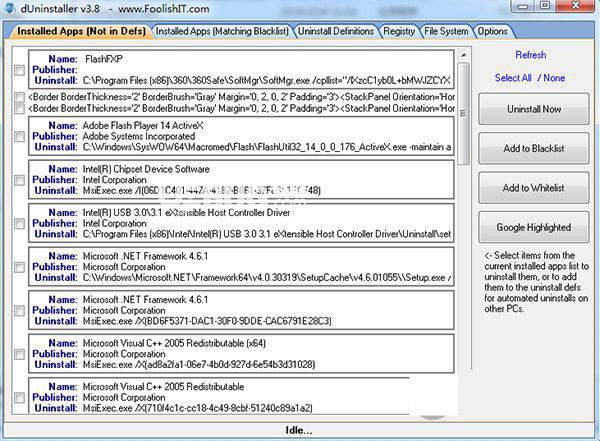
Task: Check .NET Framework 4.6.1 Setup.exe entry box
Action: coord(19,267)
